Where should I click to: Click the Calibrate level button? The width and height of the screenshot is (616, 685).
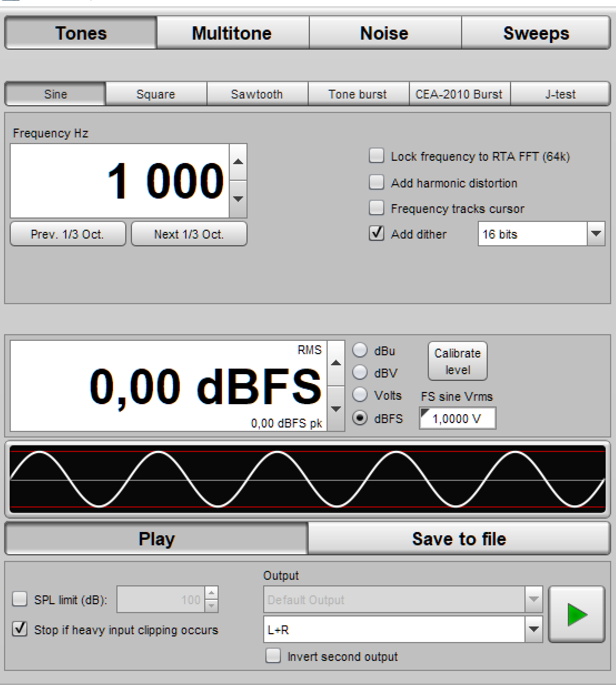tap(457, 361)
